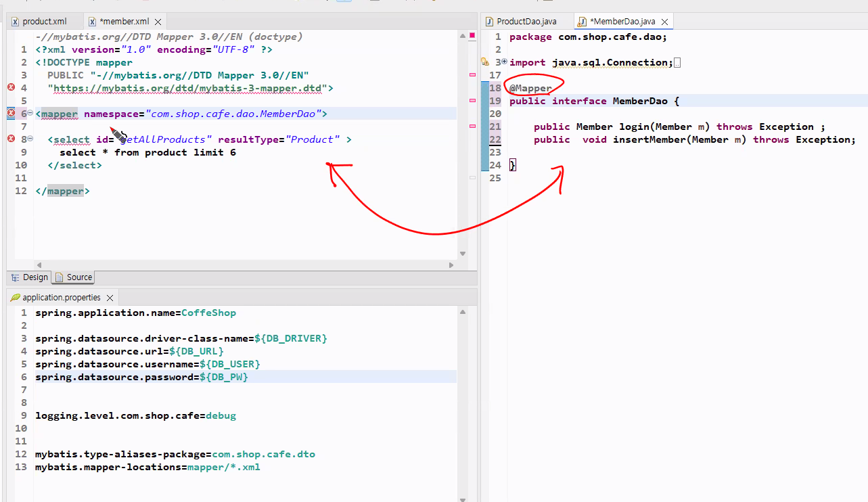This screenshot has width=868, height=502.
Task: Click the member.xml horizontal scrollbar right arrow
Action: point(452,265)
